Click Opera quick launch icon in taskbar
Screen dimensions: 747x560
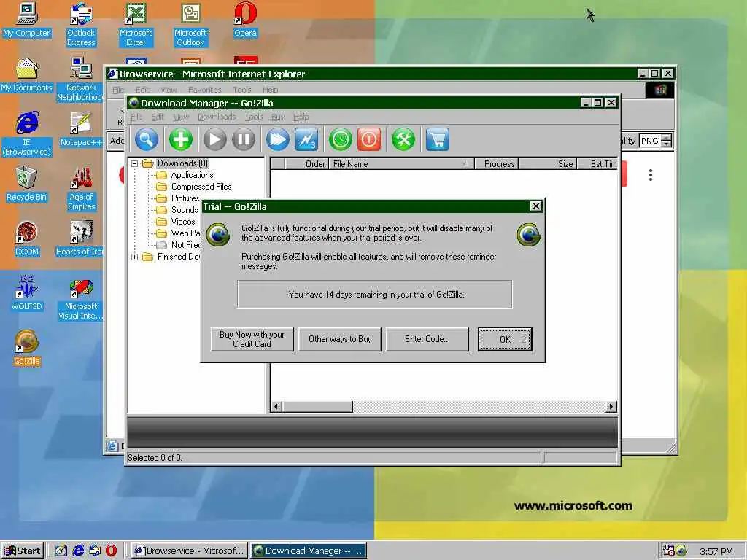(x=111, y=551)
